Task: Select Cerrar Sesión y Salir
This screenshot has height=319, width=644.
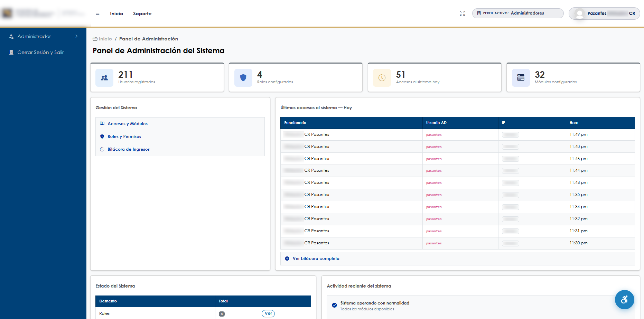Action: (x=40, y=52)
